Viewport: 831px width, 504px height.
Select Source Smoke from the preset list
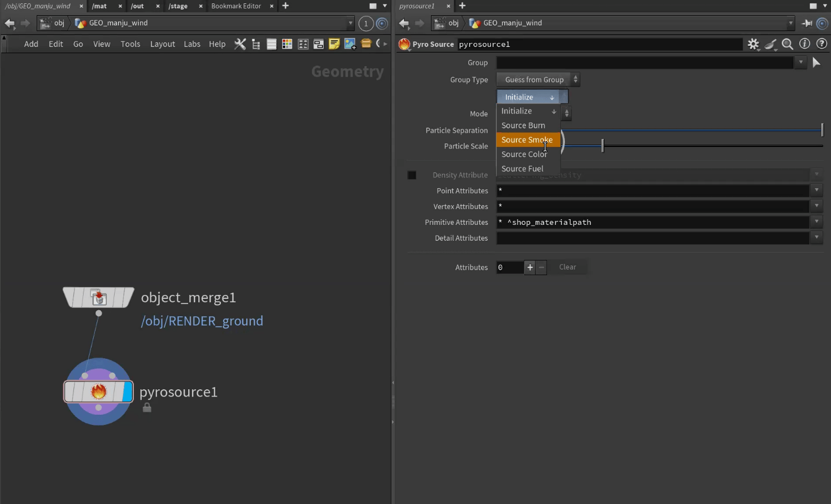527,140
